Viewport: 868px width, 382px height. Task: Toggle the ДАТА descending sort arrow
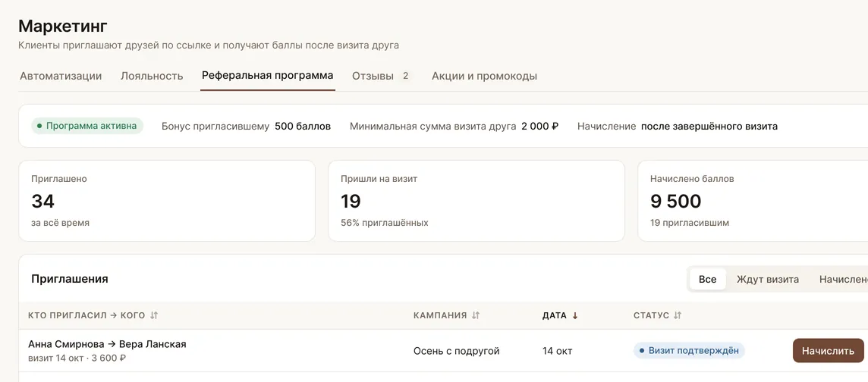click(x=574, y=315)
